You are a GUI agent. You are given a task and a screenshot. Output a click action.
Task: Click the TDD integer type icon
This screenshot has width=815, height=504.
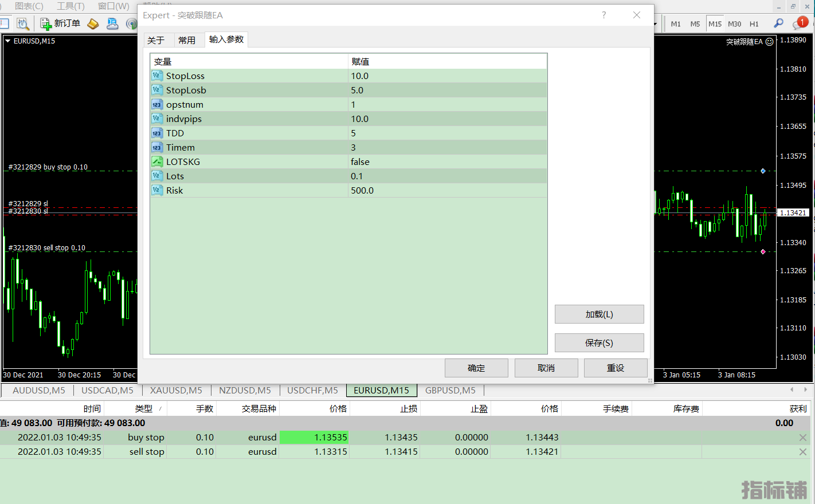pyautogui.click(x=157, y=133)
